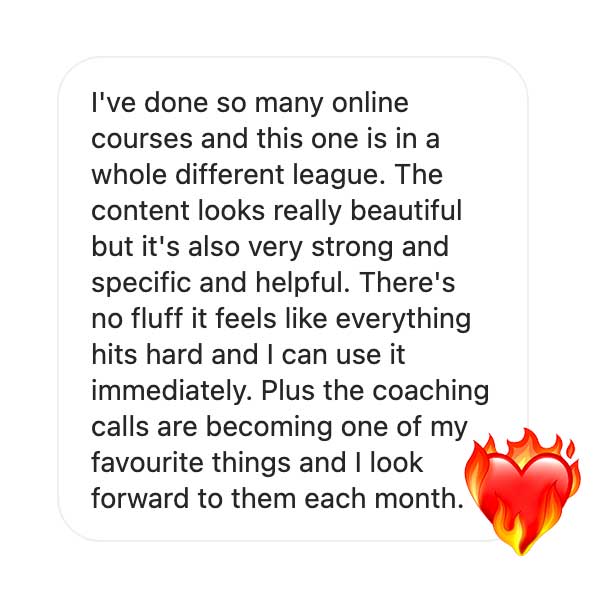This screenshot has height=600, width=600.
Task: Select the word "everything" in the message
Action: click(403, 320)
